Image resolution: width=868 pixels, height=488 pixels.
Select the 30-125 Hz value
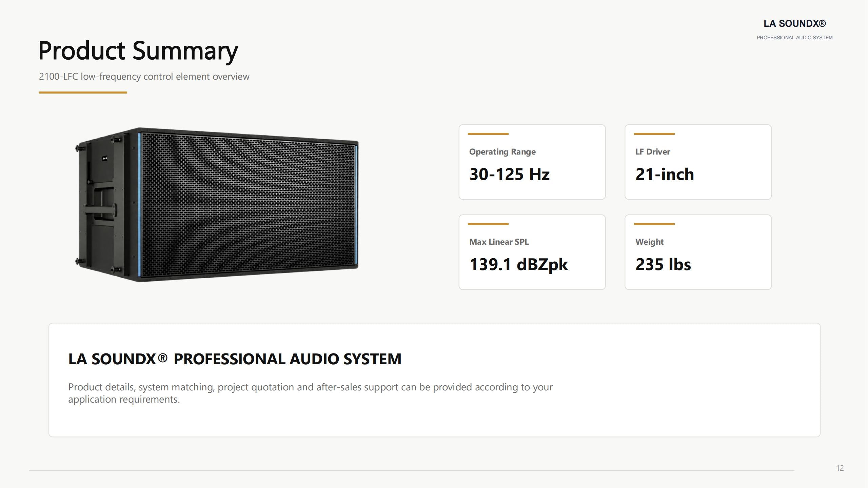pos(509,174)
